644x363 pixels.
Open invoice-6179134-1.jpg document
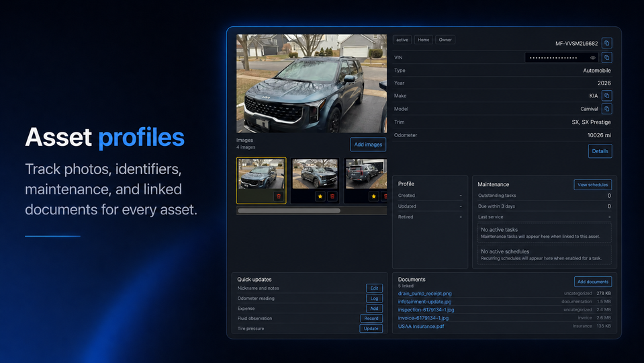pos(423,318)
